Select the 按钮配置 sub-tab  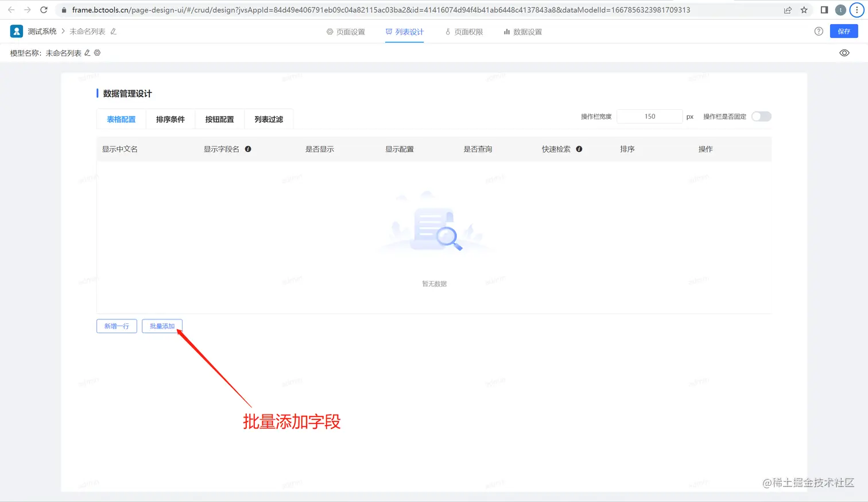click(220, 119)
